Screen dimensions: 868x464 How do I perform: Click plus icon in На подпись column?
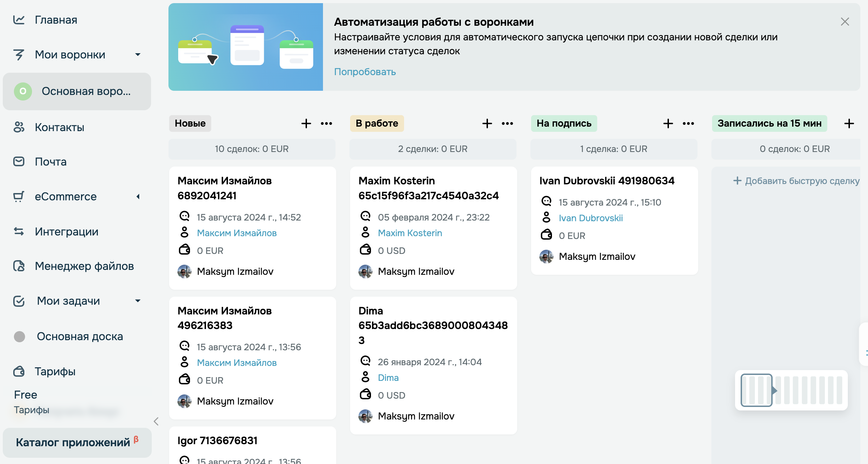coord(668,123)
